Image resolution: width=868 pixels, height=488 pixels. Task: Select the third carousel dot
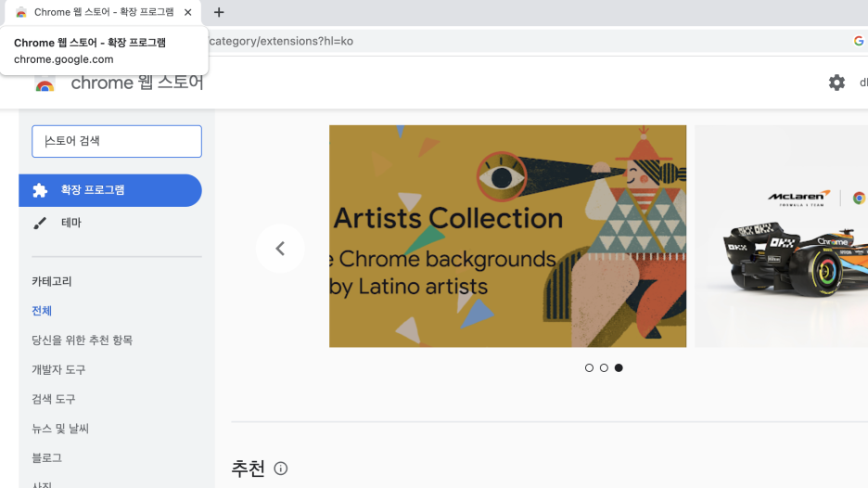pyautogui.click(x=619, y=367)
